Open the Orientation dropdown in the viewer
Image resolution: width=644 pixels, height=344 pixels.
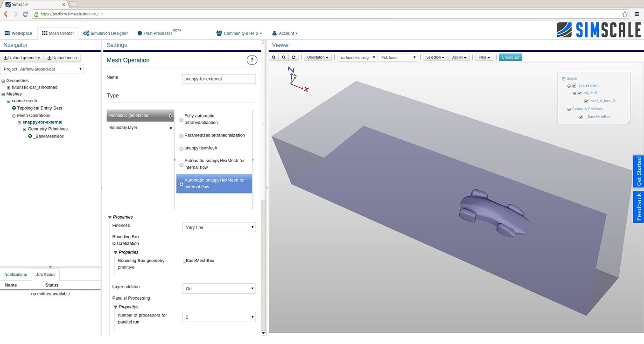pyautogui.click(x=317, y=57)
